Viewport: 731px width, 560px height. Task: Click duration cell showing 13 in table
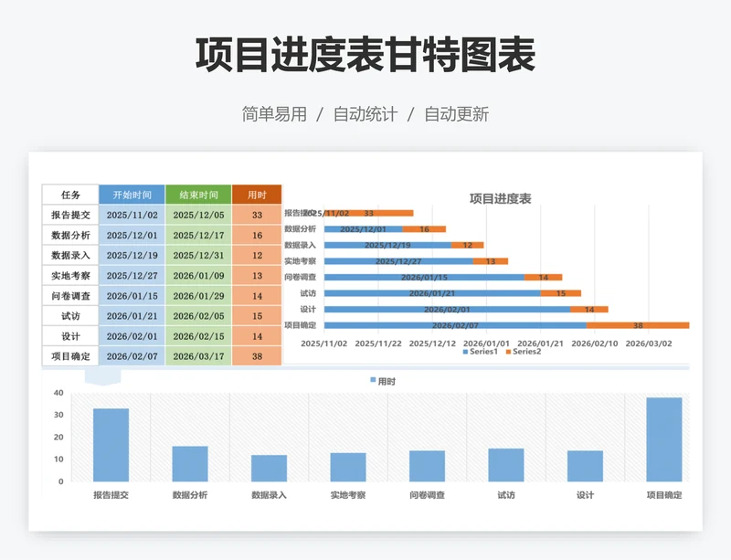(257, 276)
